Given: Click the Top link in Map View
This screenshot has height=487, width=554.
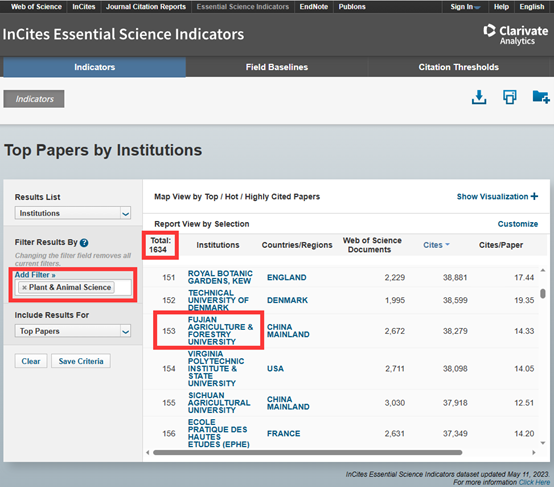Looking at the screenshot, I should 211,196.
